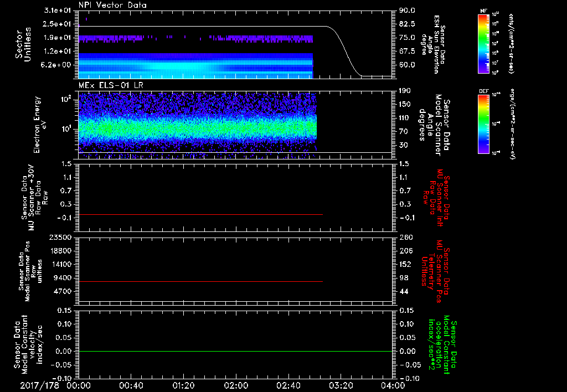
Task: Select the "NPI Vector Data" panel title
Action: click(x=112, y=5)
